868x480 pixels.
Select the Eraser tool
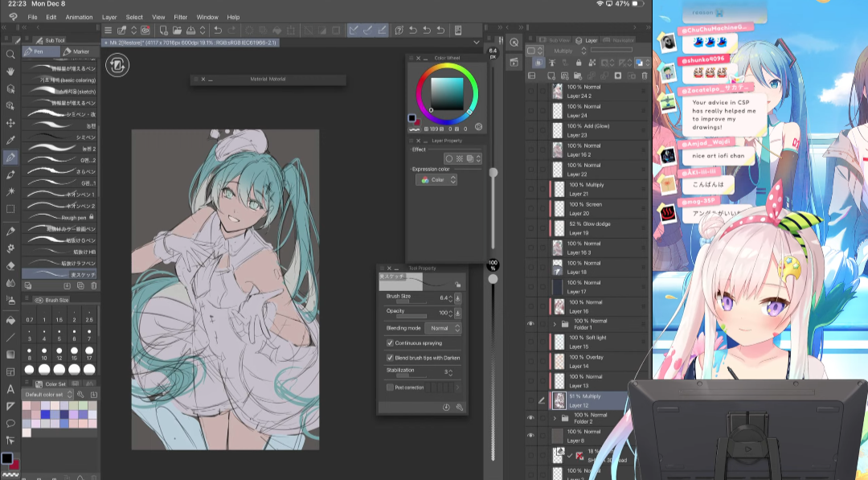[x=10, y=265]
